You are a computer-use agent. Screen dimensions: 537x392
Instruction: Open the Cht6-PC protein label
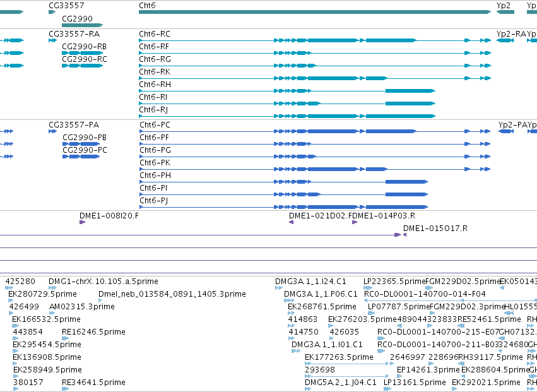tap(155, 125)
